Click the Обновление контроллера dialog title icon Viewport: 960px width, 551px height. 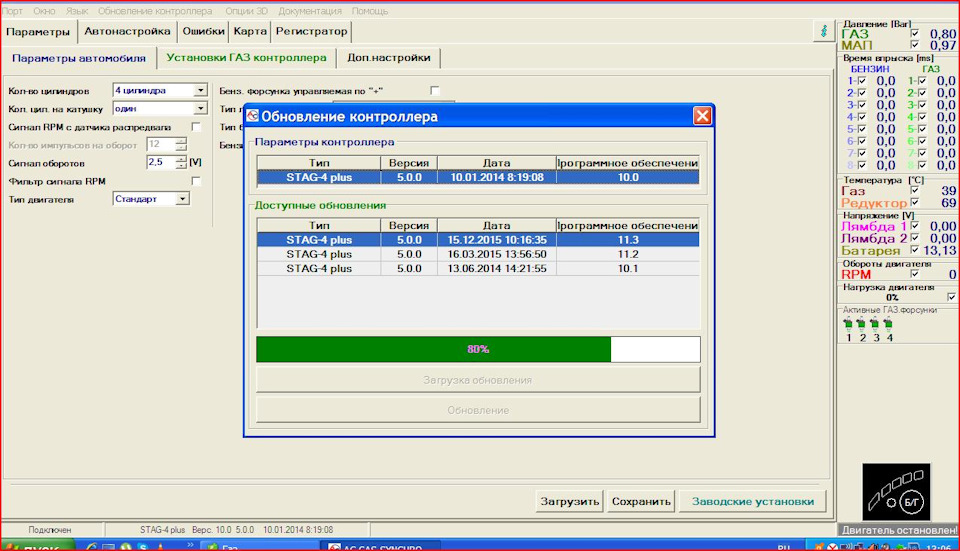coord(252,116)
